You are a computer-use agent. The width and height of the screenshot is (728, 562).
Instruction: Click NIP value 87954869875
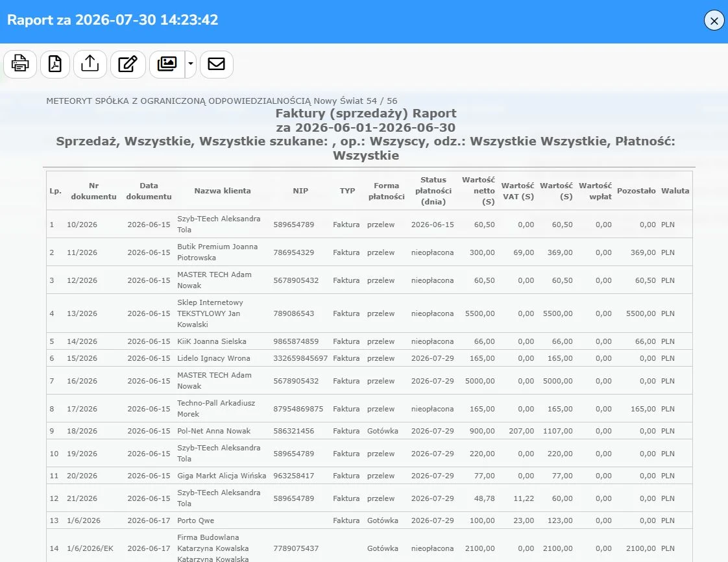click(x=298, y=409)
